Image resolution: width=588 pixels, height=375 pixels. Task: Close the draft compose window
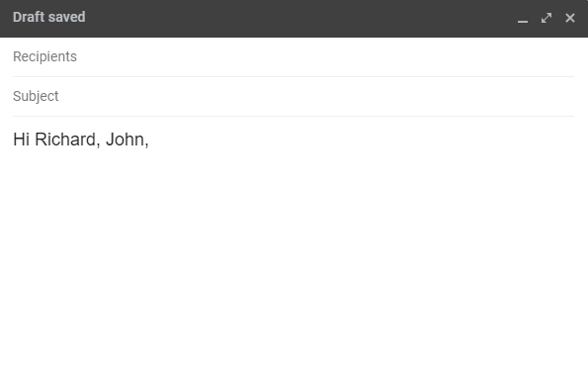(570, 18)
